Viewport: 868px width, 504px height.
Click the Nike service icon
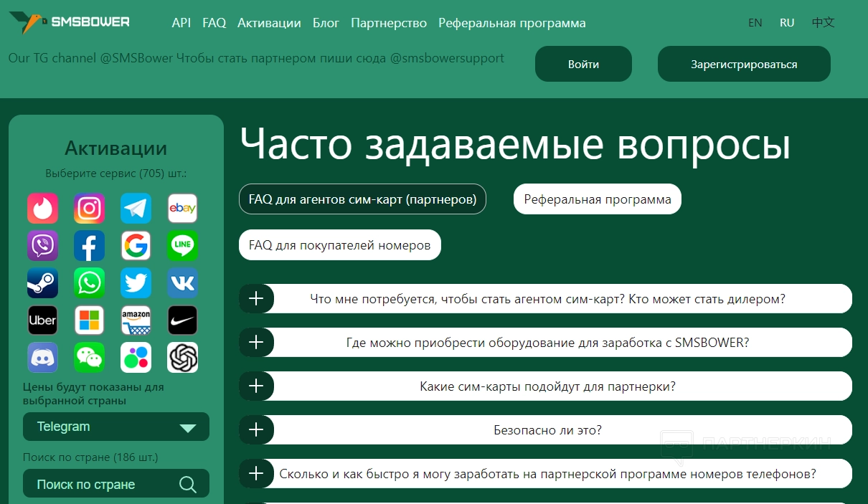coord(182,320)
